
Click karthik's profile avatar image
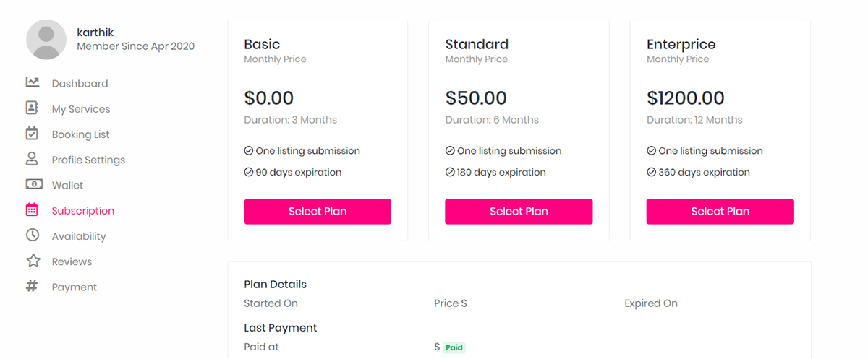(46, 40)
